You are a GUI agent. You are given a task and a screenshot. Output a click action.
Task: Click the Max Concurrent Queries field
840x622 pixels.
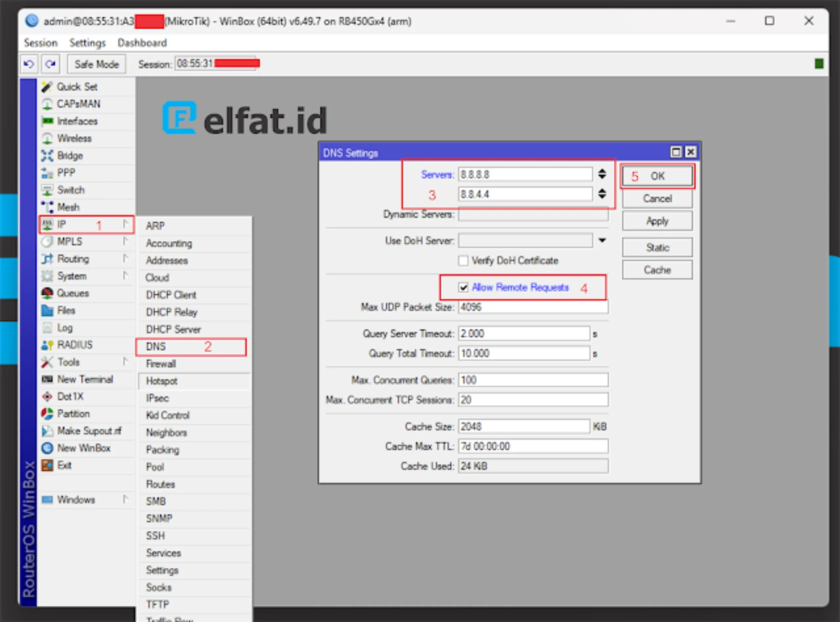pyautogui.click(x=533, y=380)
